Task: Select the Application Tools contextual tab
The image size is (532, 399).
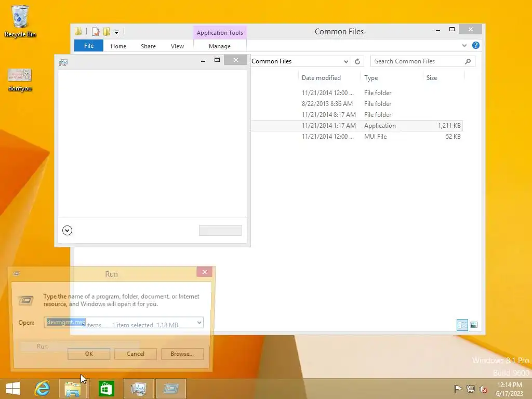Action: 220,33
